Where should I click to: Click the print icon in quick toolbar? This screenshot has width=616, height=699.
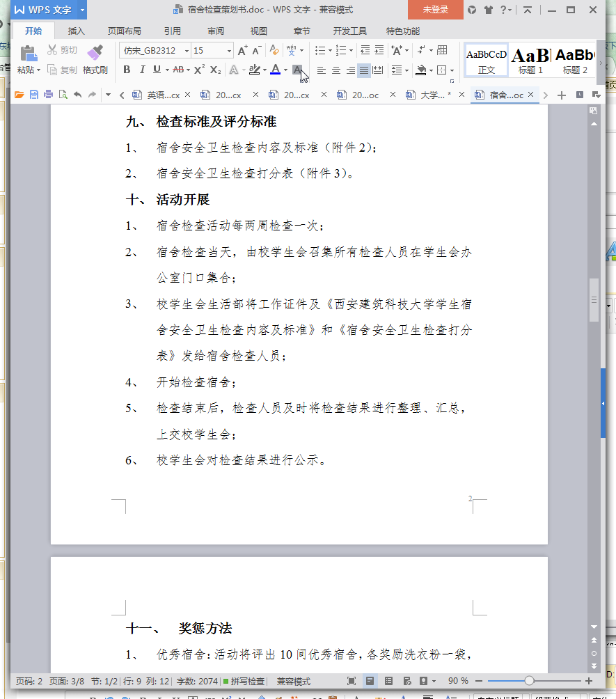click(x=48, y=95)
